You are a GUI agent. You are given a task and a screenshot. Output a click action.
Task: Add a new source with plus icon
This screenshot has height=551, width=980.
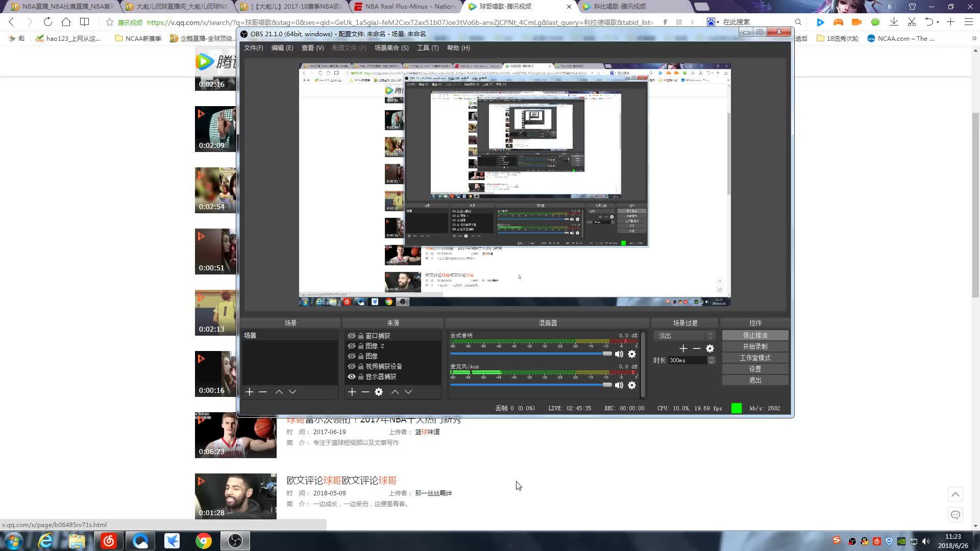point(352,392)
